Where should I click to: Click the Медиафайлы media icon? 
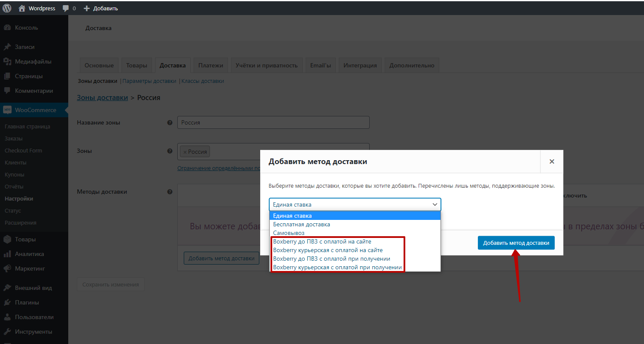(x=7, y=61)
